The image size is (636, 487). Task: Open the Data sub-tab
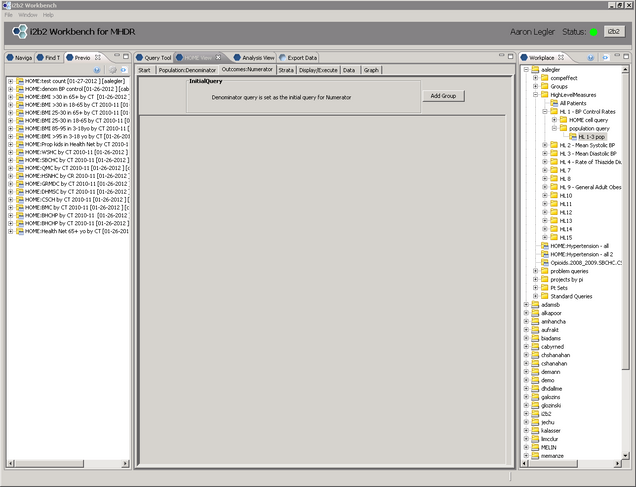tap(349, 70)
